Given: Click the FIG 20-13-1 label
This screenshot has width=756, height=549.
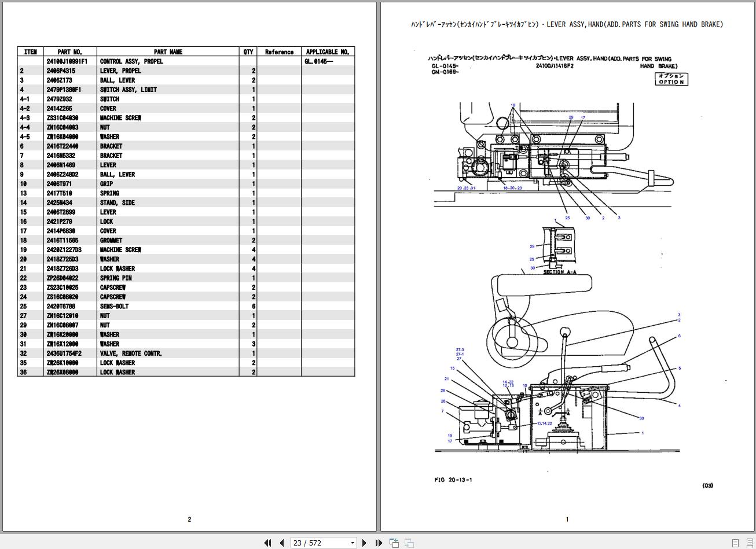Looking at the screenshot, I should (453, 480).
